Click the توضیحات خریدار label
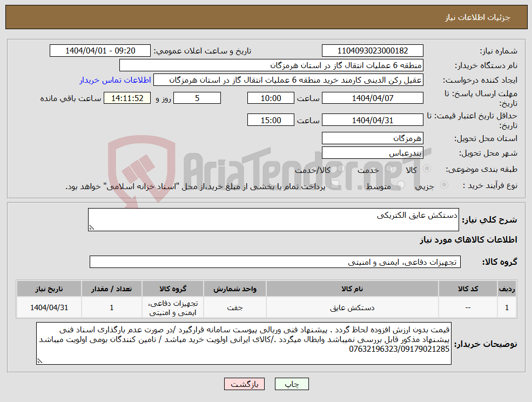Image resolution: width=532 pixels, height=402 pixels. click(x=486, y=344)
